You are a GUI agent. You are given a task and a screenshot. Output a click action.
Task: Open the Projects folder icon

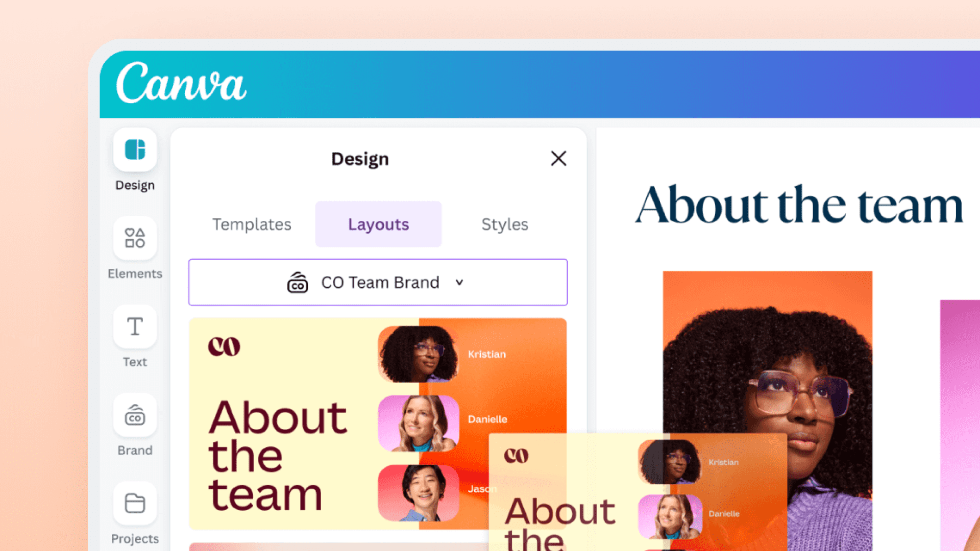click(135, 504)
